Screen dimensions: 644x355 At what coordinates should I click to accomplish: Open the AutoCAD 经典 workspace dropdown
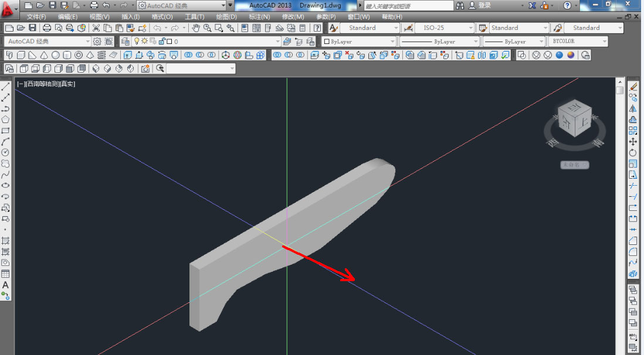pos(47,42)
